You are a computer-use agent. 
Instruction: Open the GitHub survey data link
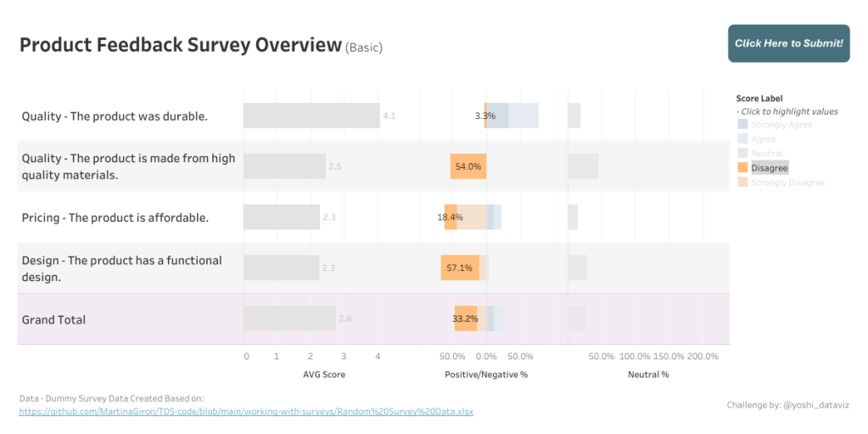coord(246,411)
